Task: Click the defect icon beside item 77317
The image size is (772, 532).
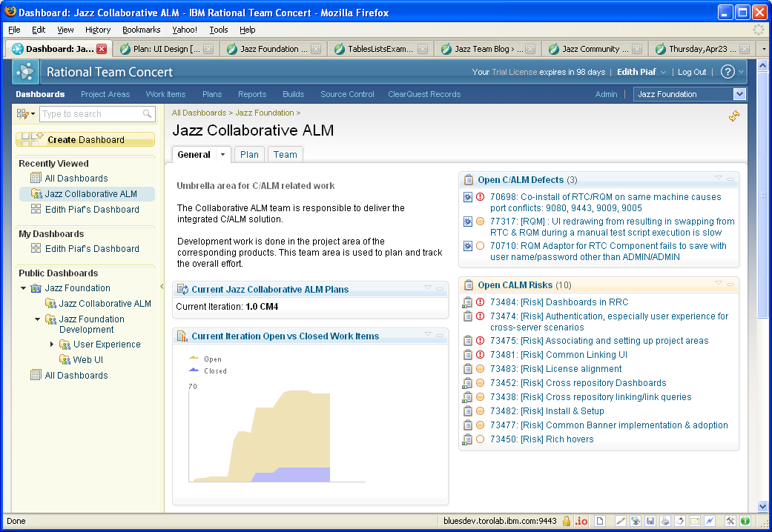Action: pyautogui.click(x=468, y=222)
